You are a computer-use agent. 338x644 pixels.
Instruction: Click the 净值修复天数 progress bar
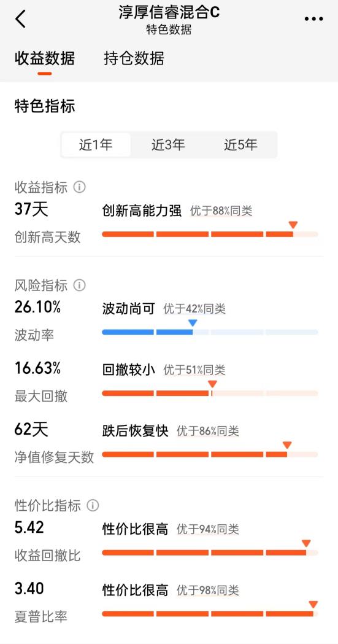coord(210,454)
